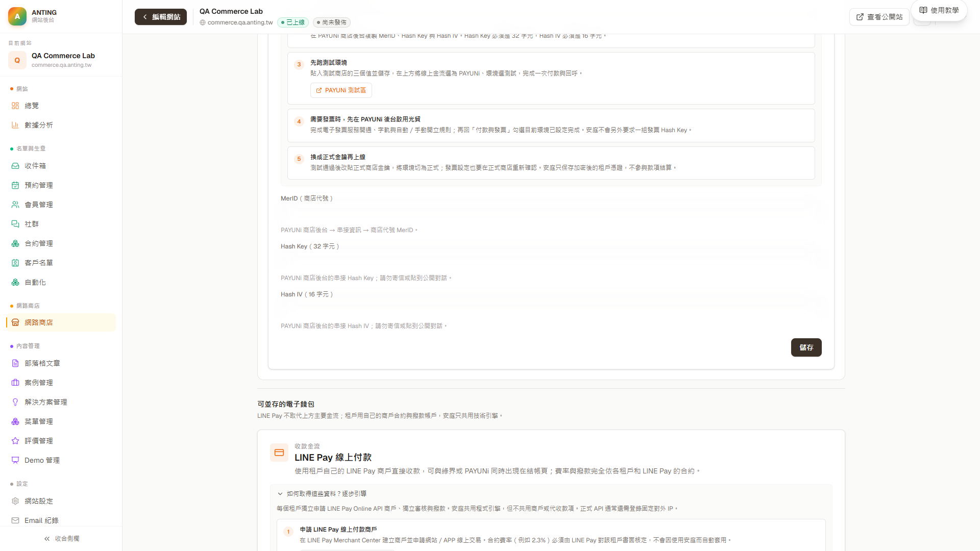Click the globe icon beside commerce.qa.anting.tw

pyautogui.click(x=203, y=22)
